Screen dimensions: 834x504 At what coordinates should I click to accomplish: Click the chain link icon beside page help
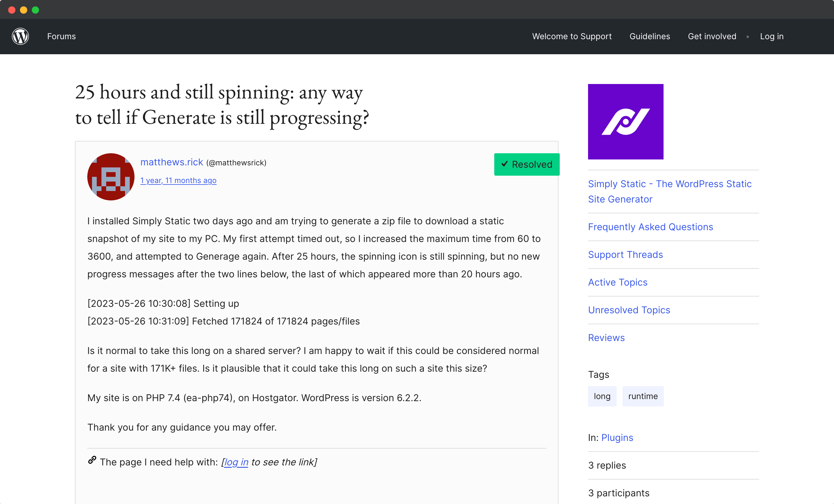(92, 460)
